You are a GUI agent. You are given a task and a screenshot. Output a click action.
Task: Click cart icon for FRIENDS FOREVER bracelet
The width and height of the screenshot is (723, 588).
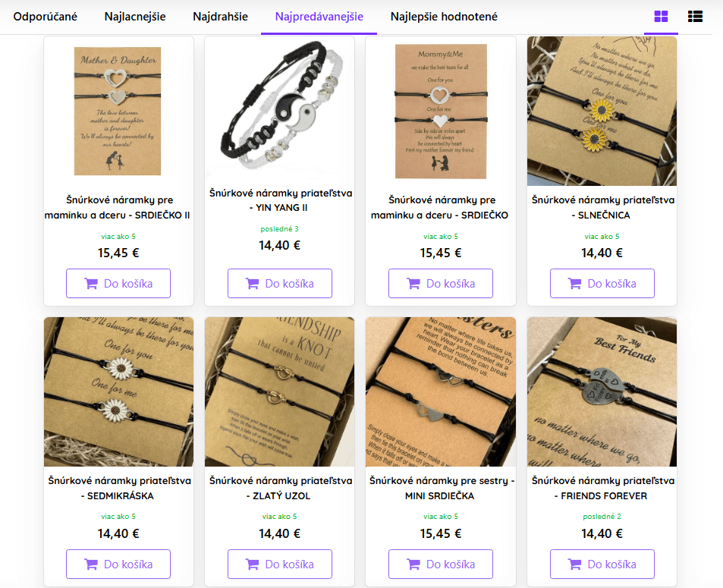[574, 564]
